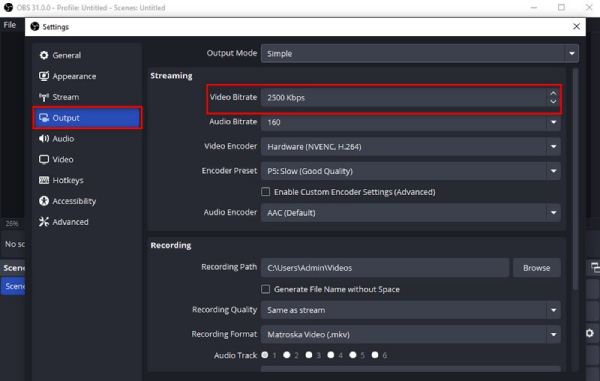Click the Streaming section heading
The width and height of the screenshot is (600, 381).
171,76
